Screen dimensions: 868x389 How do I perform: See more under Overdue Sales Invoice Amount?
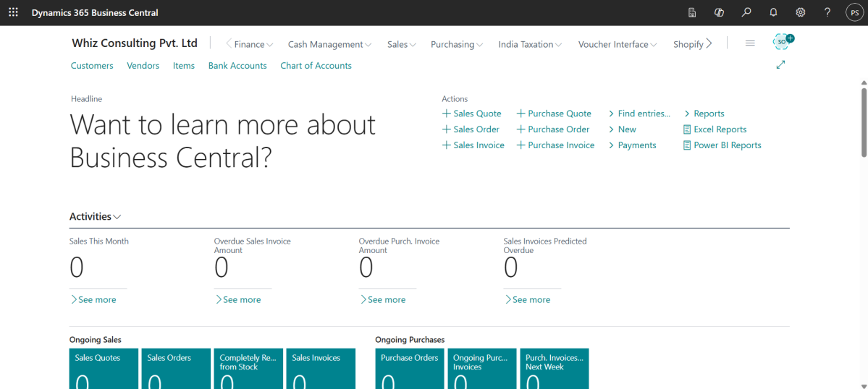click(x=238, y=299)
